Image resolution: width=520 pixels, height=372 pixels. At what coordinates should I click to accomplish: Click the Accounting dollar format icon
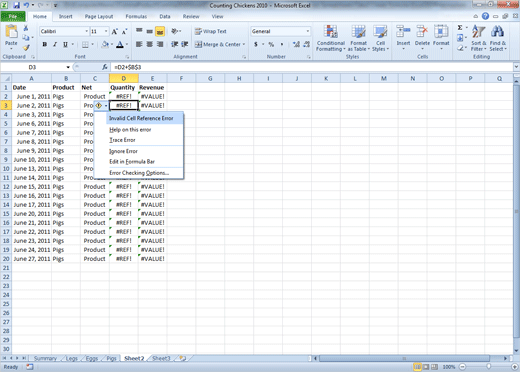pyautogui.click(x=256, y=44)
